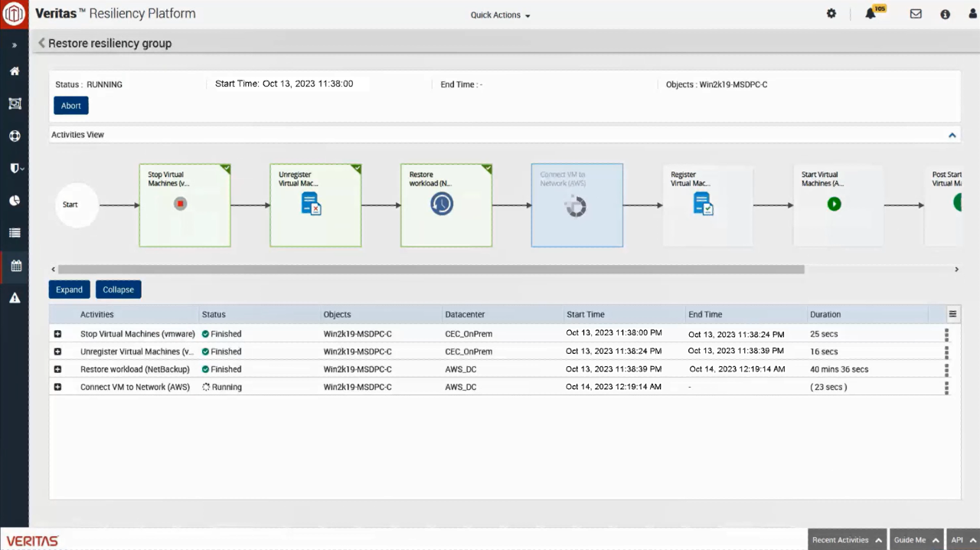Click the End Time column header

tap(705, 314)
